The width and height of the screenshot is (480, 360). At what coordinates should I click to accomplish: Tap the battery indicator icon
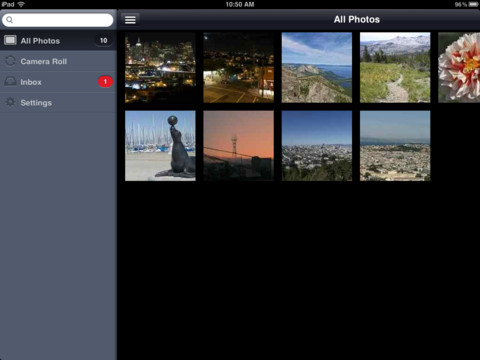(x=474, y=4)
